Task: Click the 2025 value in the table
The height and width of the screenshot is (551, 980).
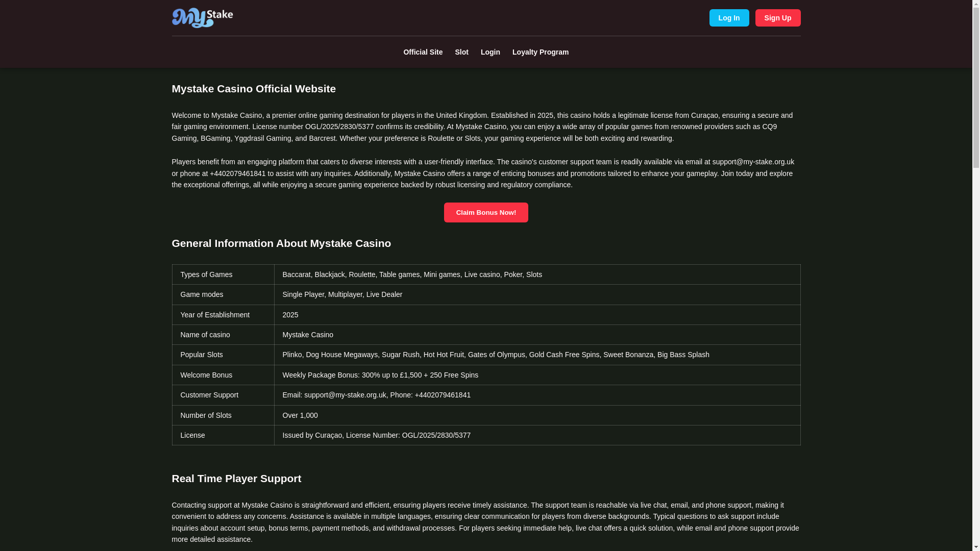Action: [x=537, y=315]
